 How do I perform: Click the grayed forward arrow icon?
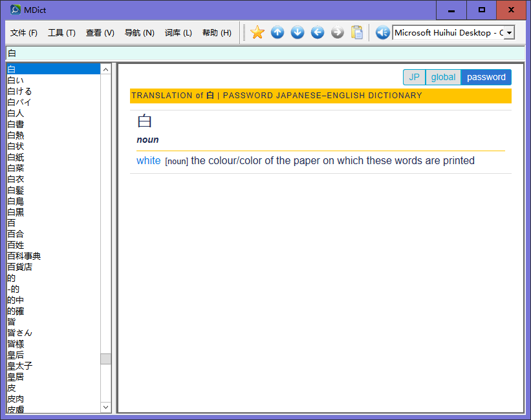click(338, 32)
